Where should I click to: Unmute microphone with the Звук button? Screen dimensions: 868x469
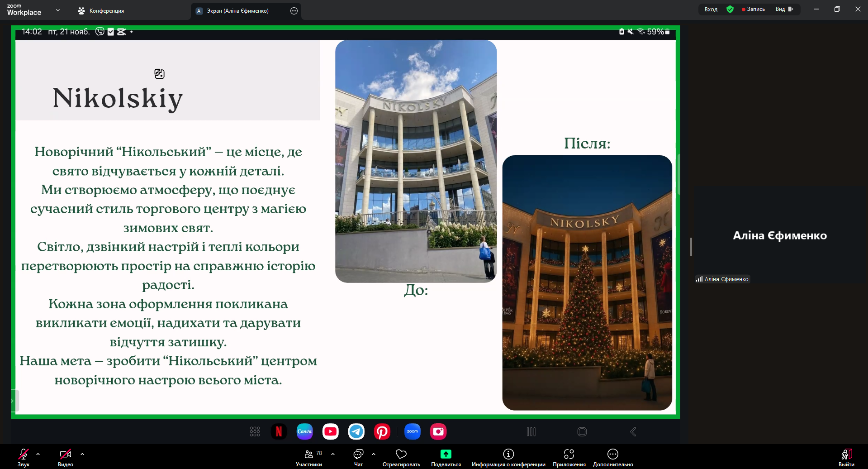point(24,456)
